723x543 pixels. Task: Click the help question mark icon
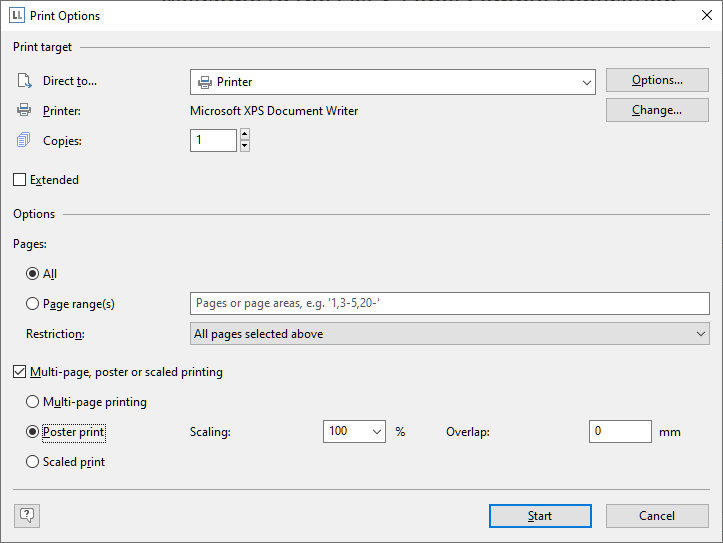27,515
